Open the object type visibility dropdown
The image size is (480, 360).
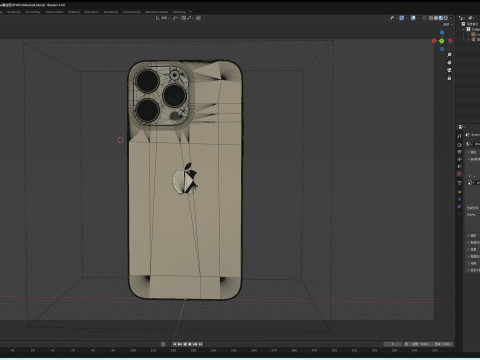[393, 18]
